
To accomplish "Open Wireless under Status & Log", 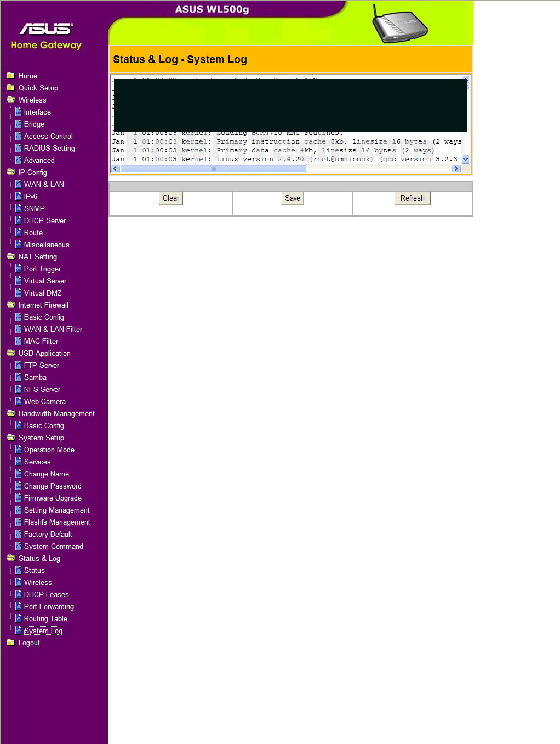I will (38, 582).
